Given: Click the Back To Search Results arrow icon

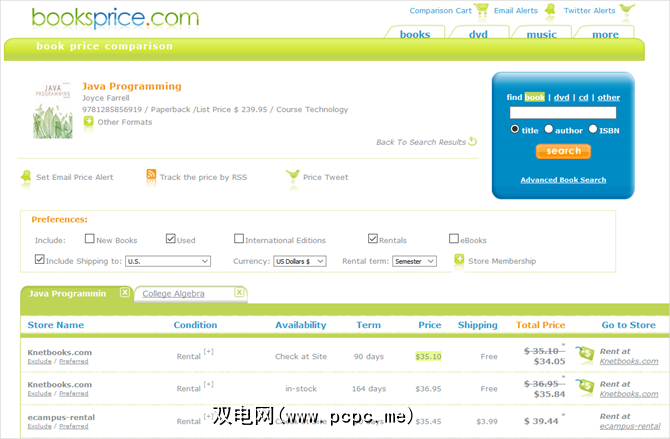Looking at the screenshot, I should pyautogui.click(x=473, y=141).
